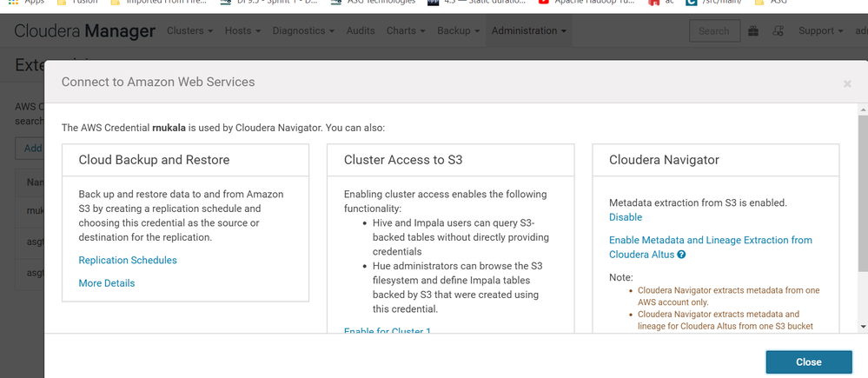
Task: Click the Search input field
Action: (715, 31)
